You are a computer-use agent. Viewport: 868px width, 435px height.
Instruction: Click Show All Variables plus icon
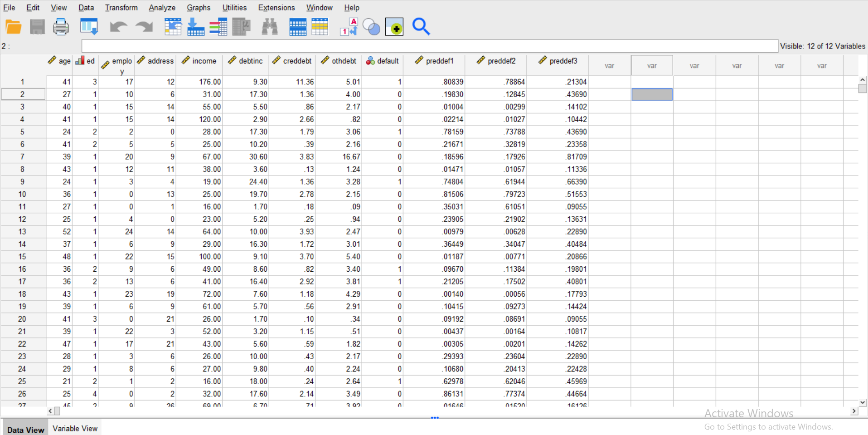click(394, 27)
